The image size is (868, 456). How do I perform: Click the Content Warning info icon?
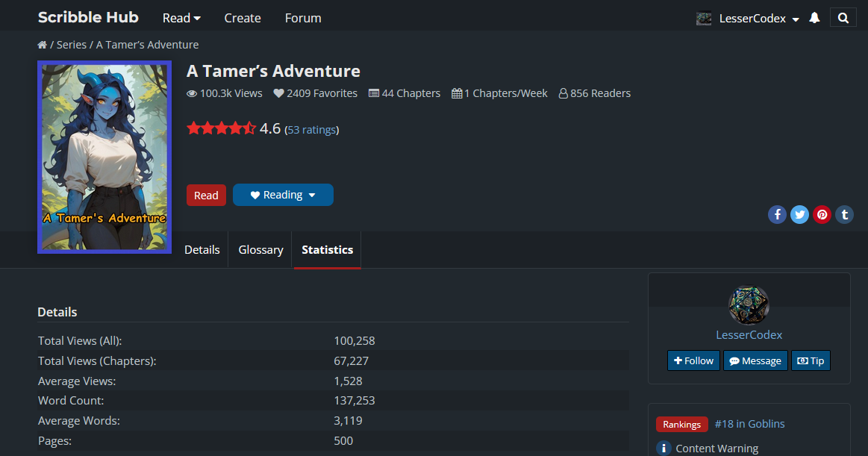point(664,448)
